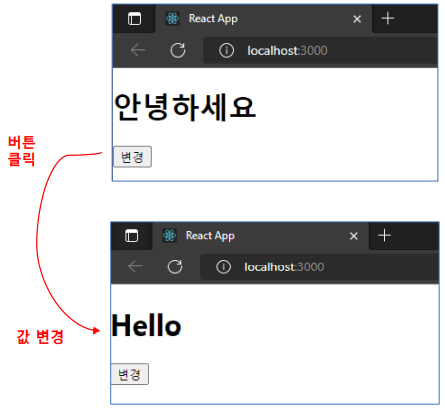The image size is (445, 411).
Task: Click the Hello heading text
Action: pos(146,325)
